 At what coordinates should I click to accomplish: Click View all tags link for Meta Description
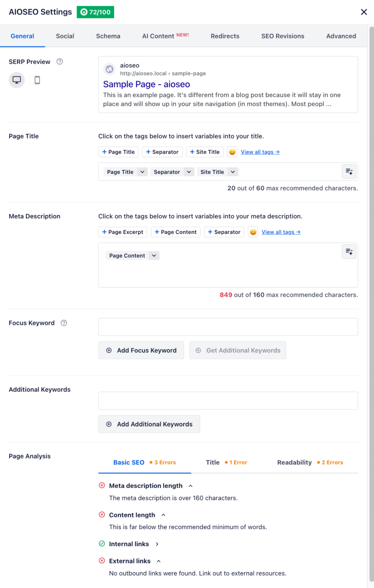pos(281,232)
